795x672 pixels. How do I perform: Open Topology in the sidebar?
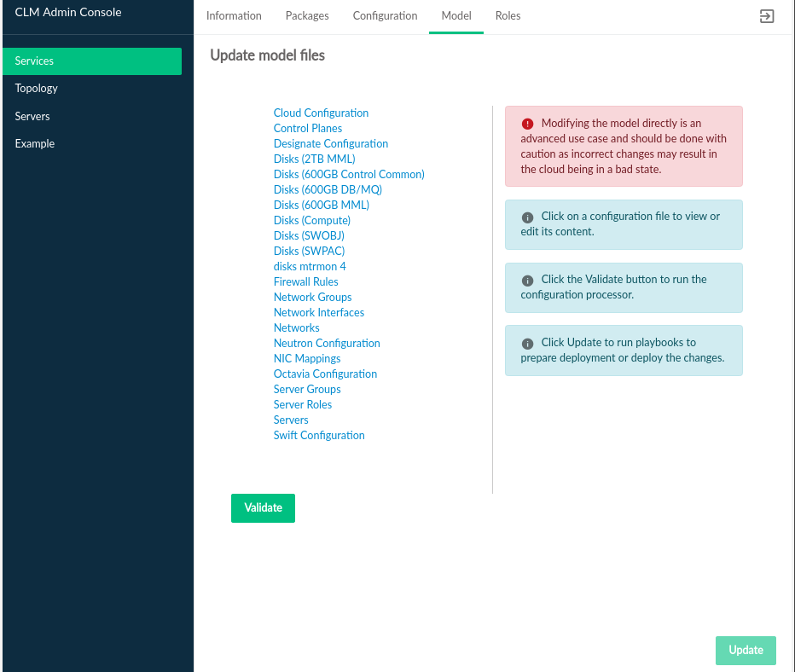click(x=37, y=89)
